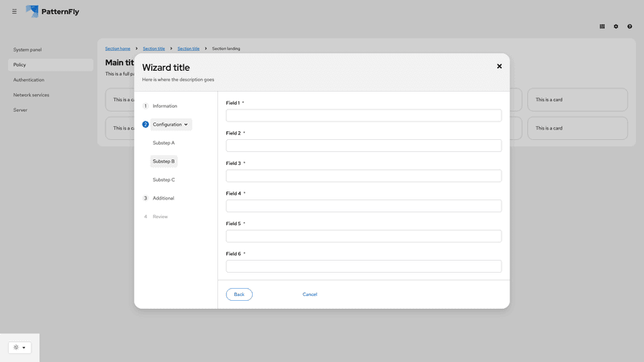Click the Field 6 label
Image resolution: width=644 pixels, height=362 pixels.
(x=233, y=253)
